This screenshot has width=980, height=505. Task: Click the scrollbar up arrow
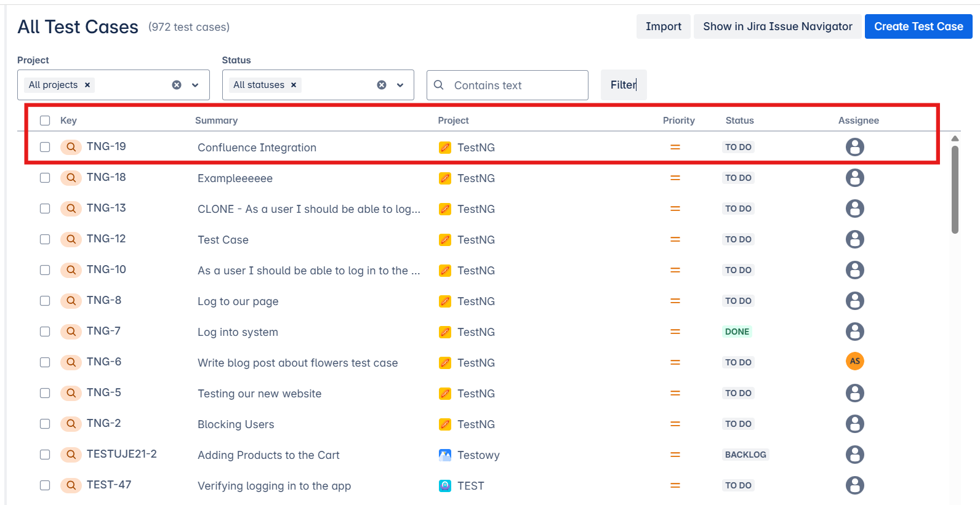coord(955,138)
